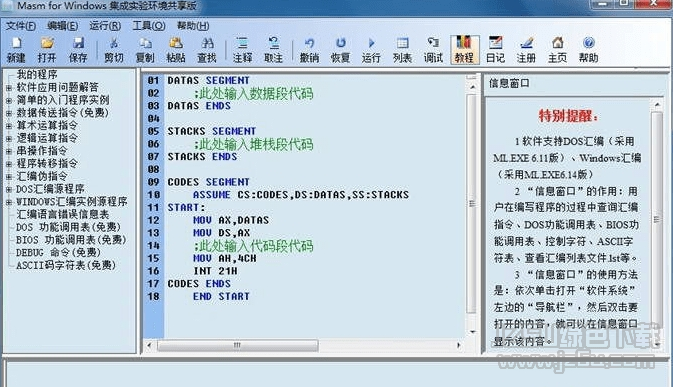
Task: Open the 运行(R) menu
Action: tap(105, 26)
